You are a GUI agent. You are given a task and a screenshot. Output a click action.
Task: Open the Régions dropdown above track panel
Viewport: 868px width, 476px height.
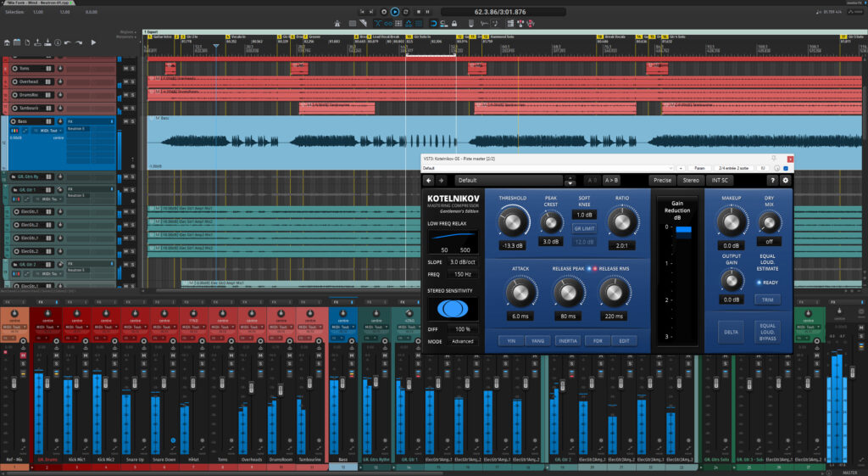(127, 32)
